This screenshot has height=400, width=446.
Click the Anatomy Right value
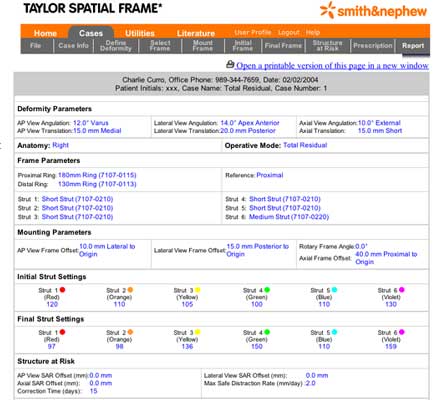tap(60, 145)
